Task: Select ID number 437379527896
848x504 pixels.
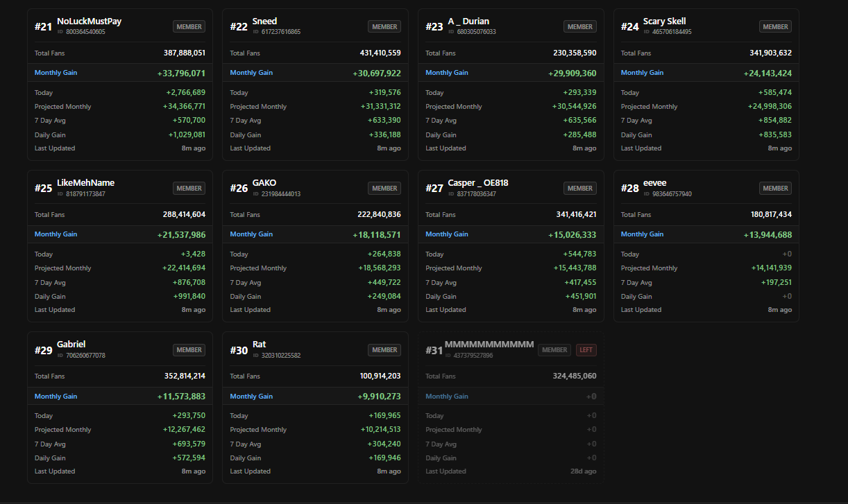Action: click(x=473, y=355)
